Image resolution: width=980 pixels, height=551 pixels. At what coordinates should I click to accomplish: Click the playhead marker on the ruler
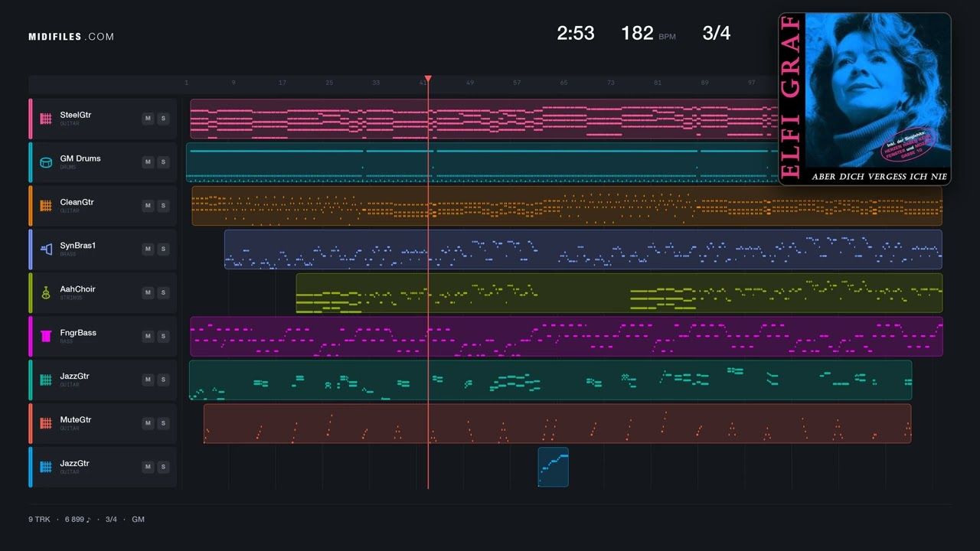coord(428,79)
